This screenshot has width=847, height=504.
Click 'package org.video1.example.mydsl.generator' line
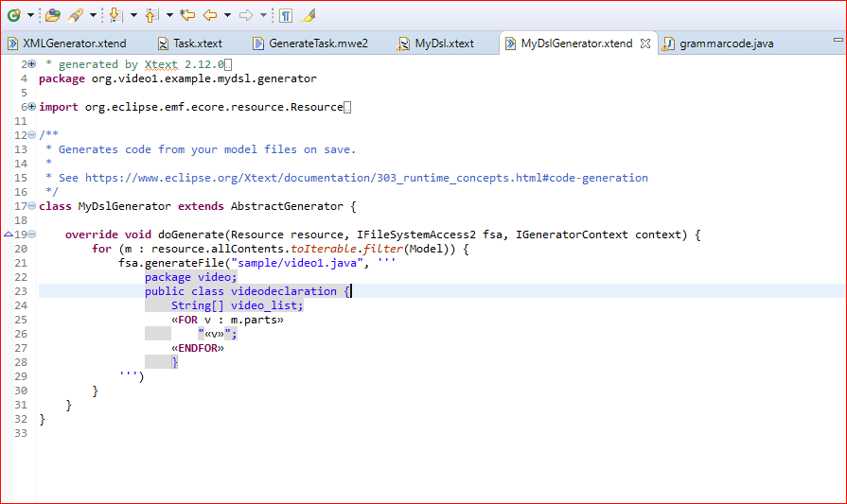pos(178,78)
